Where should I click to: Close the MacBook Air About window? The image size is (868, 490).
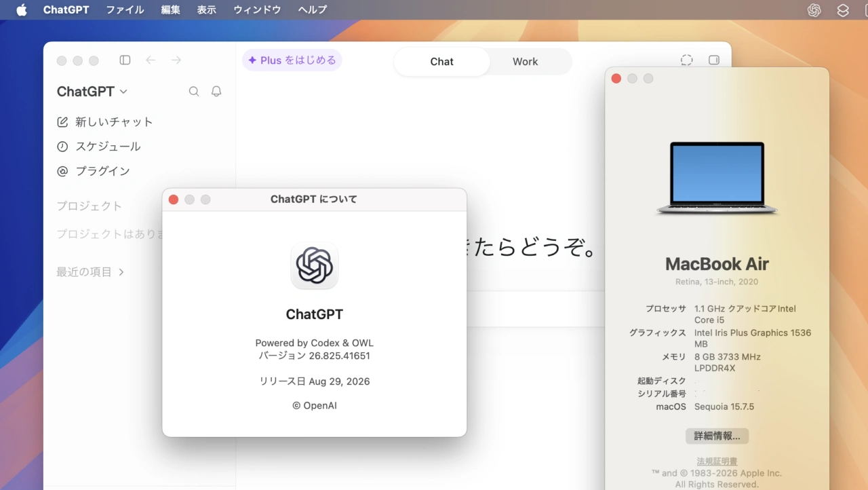pyautogui.click(x=616, y=79)
